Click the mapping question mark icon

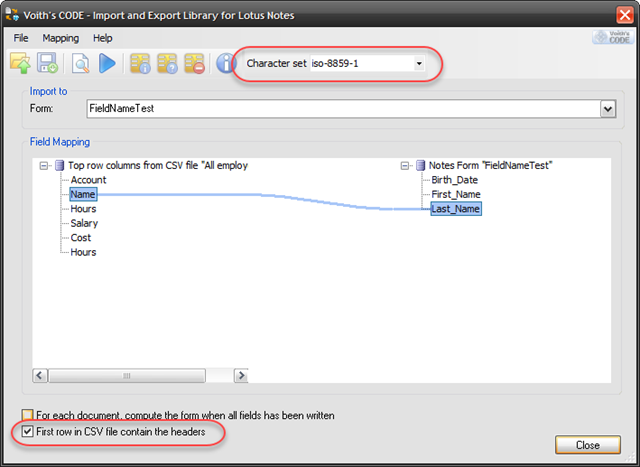click(167, 63)
